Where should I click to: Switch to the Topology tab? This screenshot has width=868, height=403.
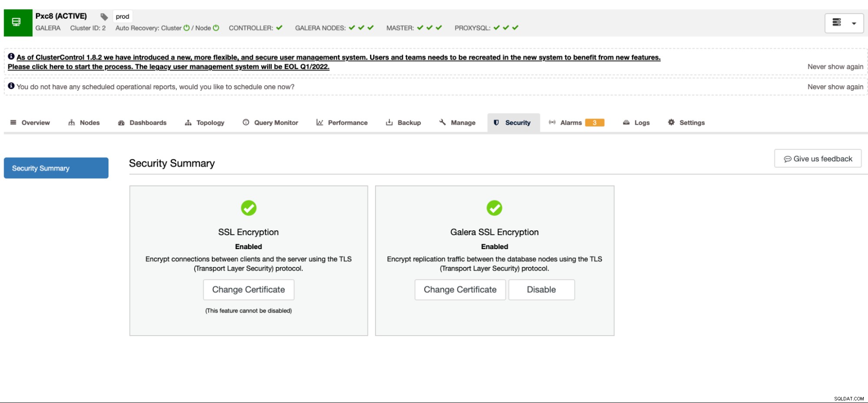(205, 123)
